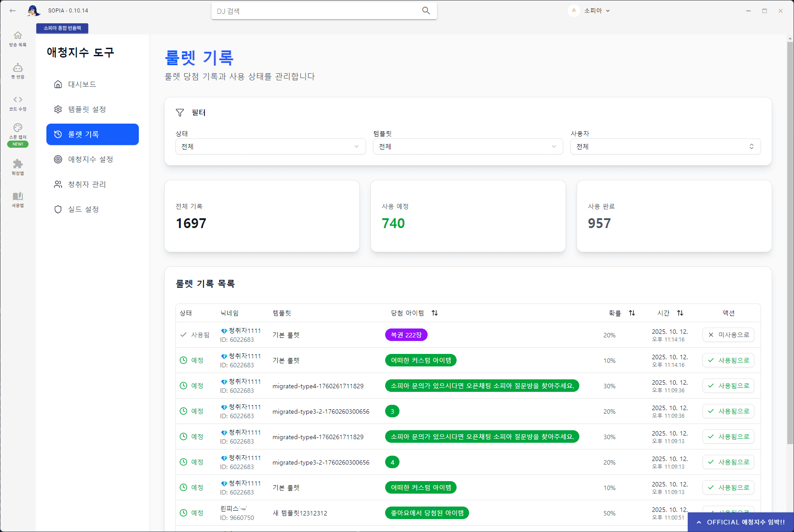Mark 복권 222장 record as 미사용으로
The height and width of the screenshot is (532, 794).
(728, 335)
